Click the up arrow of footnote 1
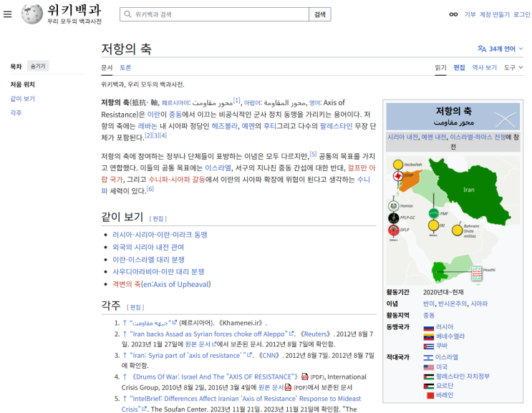The width and height of the screenshot is (532, 413). tap(125, 323)
